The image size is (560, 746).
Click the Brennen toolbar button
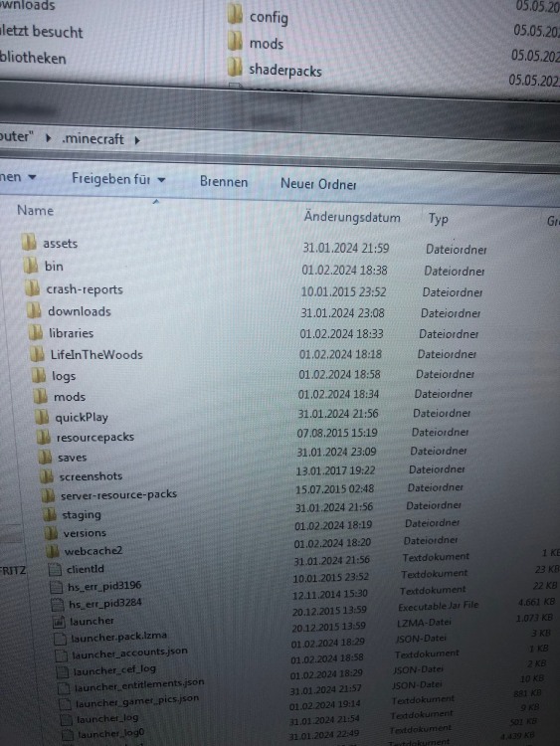[x=224, y=182]
